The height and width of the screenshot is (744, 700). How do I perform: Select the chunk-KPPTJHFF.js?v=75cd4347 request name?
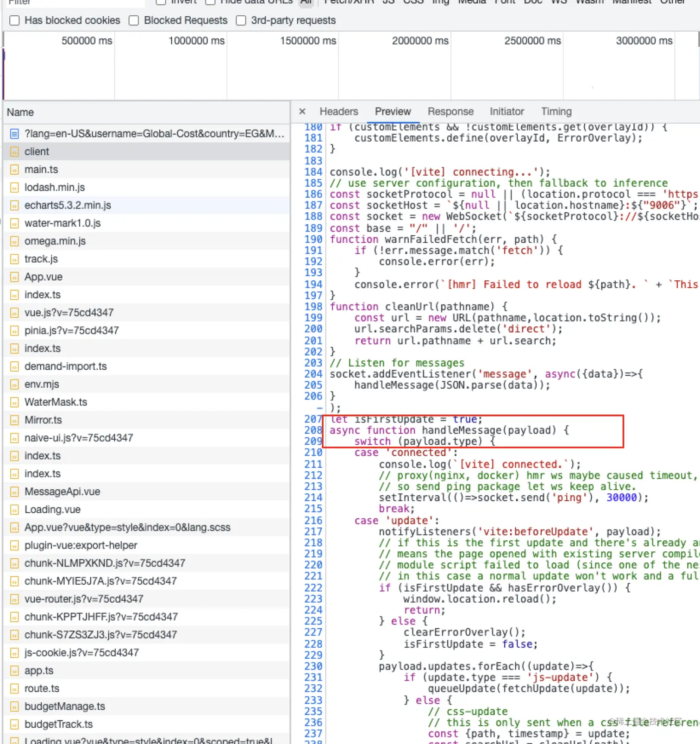click(101, 617)
